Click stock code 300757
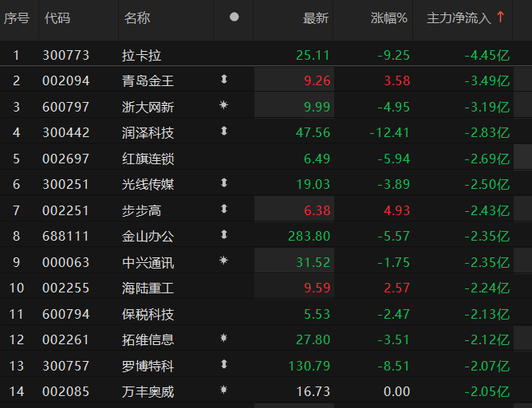The width and height of the screenshot is (532, 408). point(66,367)
